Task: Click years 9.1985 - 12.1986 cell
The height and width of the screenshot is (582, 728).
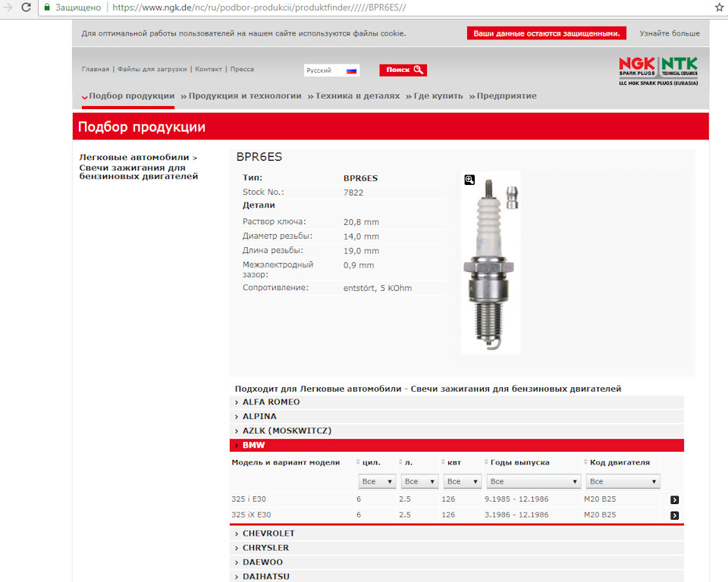Action: click(x=516, y=499)
